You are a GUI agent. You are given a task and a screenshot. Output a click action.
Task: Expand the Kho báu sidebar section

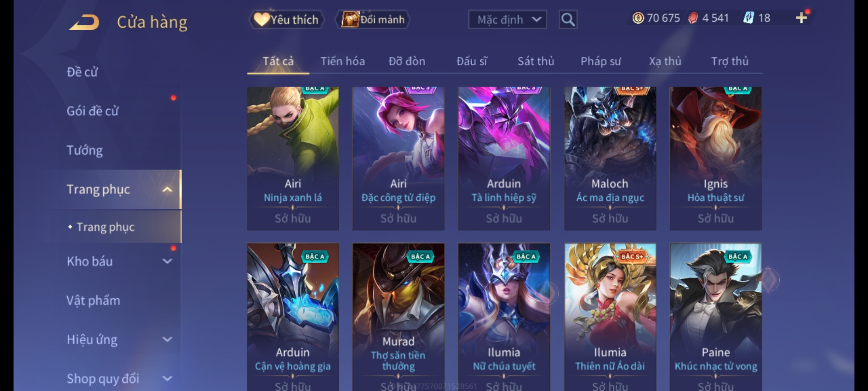[167, 261]
